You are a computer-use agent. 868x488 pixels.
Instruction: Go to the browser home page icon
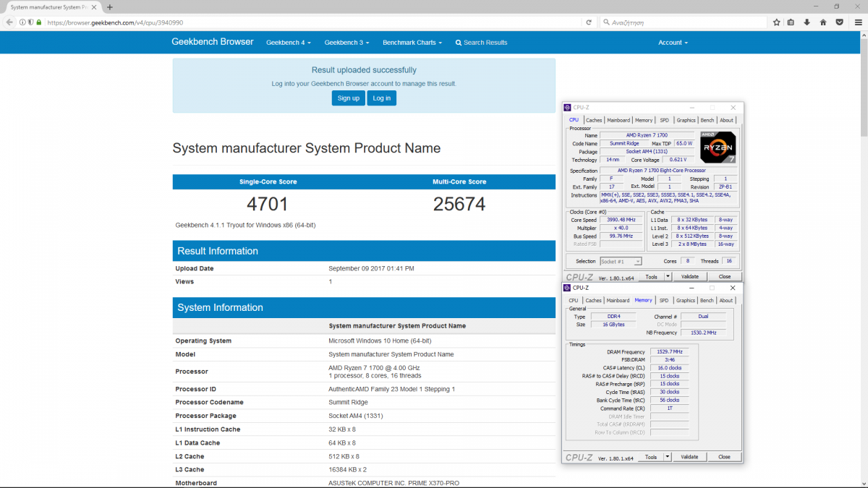823,22
